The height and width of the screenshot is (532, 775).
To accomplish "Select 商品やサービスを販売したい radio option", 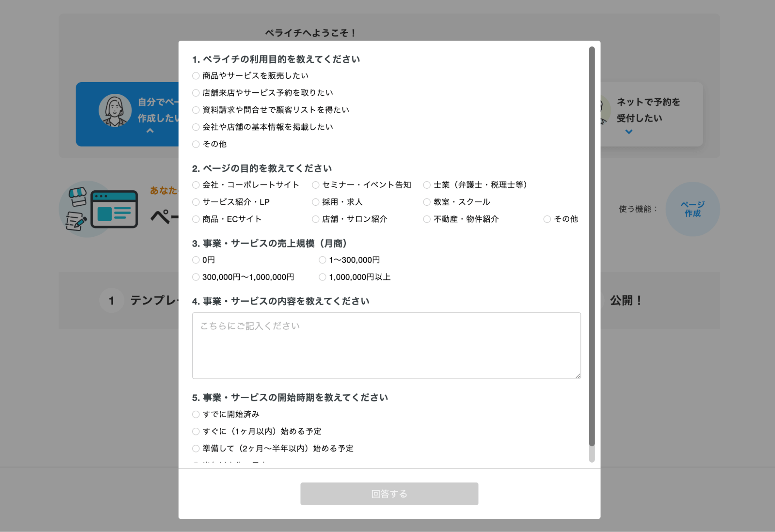I will [195, 76].
